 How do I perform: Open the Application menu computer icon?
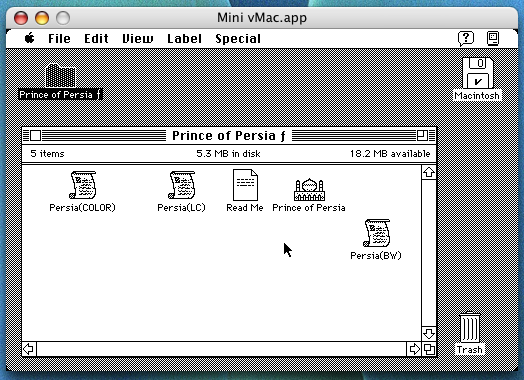(493, 38)
